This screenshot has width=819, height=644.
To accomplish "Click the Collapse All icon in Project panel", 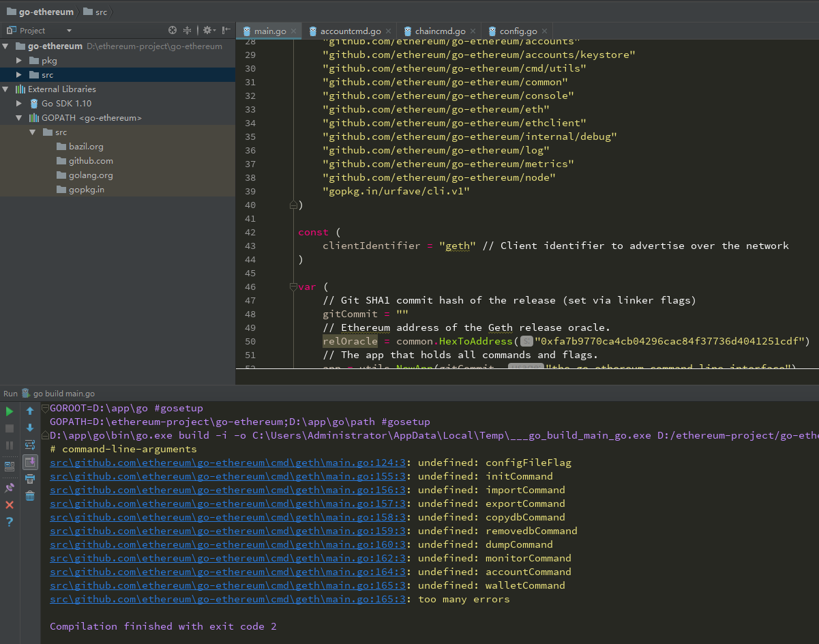I will tap(188, 31).
